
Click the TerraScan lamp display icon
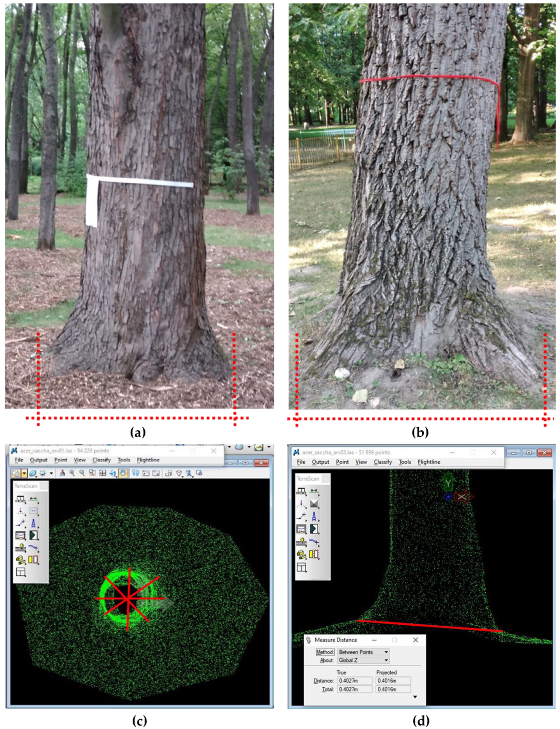pyautogui.click(x=21, y=547)
